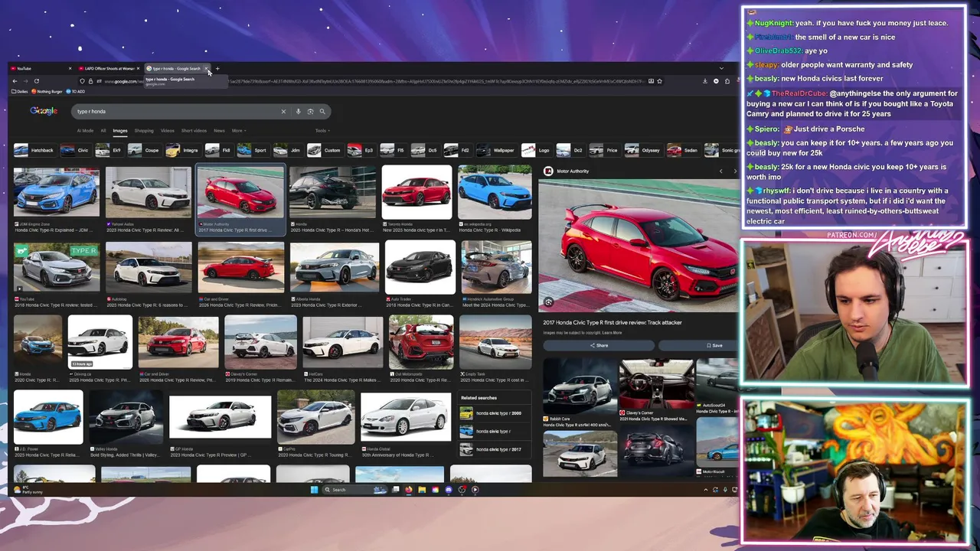Filter images by Hatchback chip
This screenshot has width=980, height=551.
pyautogui.click(x=34, y=150)
